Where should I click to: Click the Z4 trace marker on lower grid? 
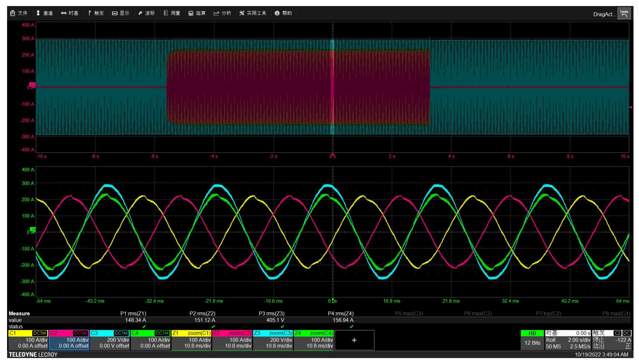point(33,229)
